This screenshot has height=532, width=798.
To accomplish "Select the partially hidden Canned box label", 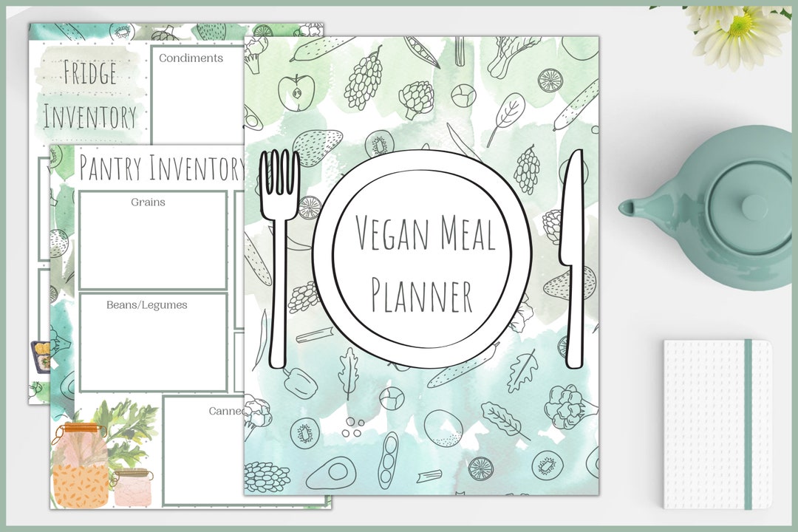I will click(x=227, y=411).
